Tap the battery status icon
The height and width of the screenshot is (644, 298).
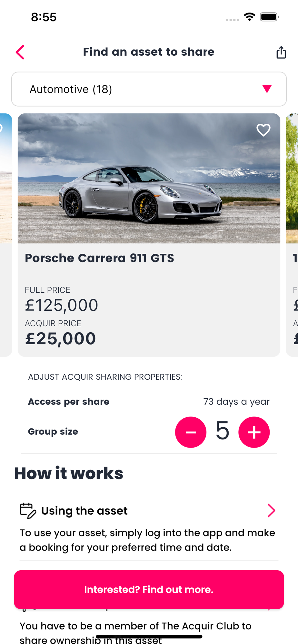[x=269, y=17]
